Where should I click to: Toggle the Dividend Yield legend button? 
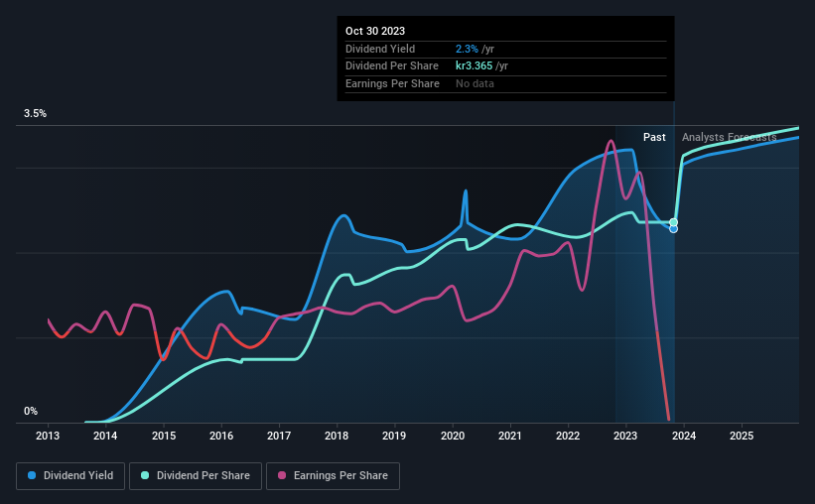coord(70,476)
